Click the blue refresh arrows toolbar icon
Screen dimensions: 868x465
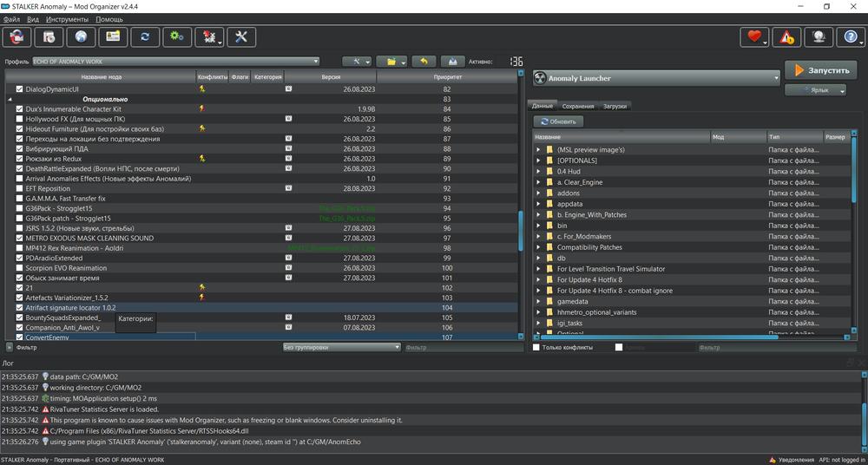(x=145, y=36)
